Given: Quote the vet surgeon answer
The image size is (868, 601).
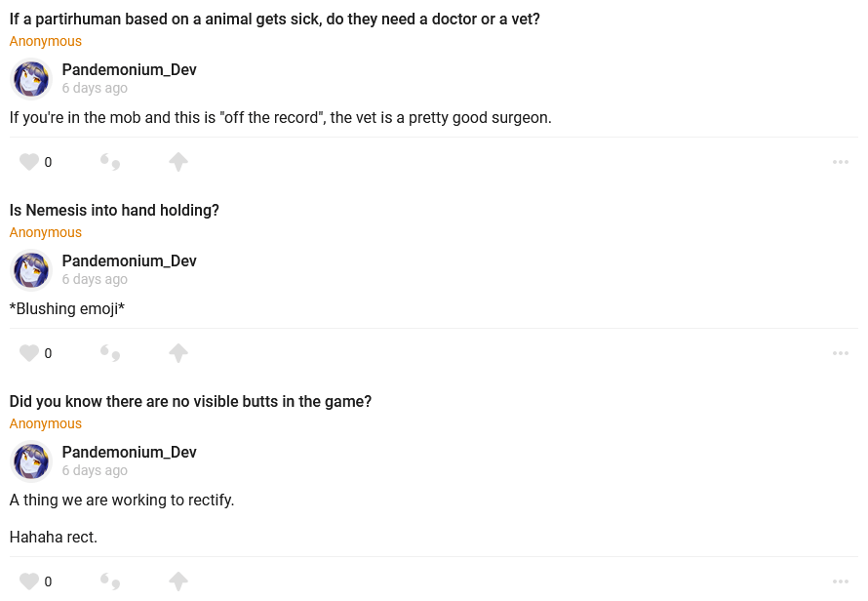Looking at the screenshot, I should (110, 162).
